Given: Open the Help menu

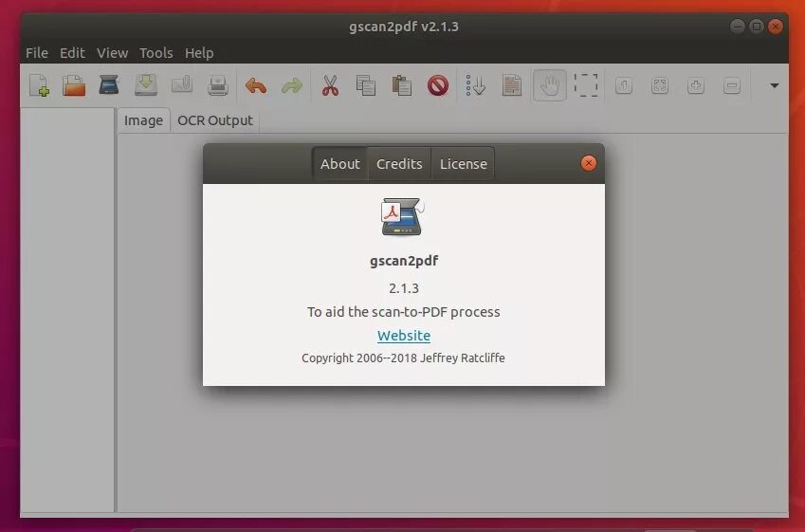Looking at the screenshot, I should [199, 53].
